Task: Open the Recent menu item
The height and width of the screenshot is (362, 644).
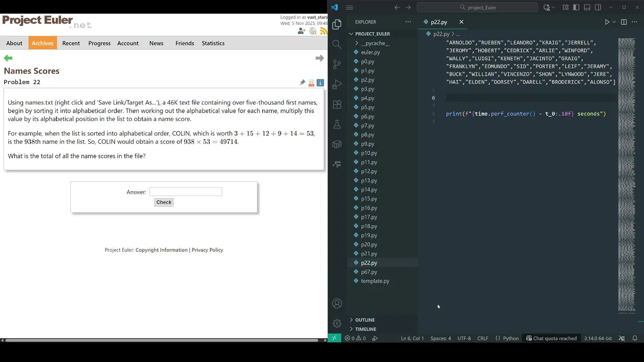Action: click(71, 43)
